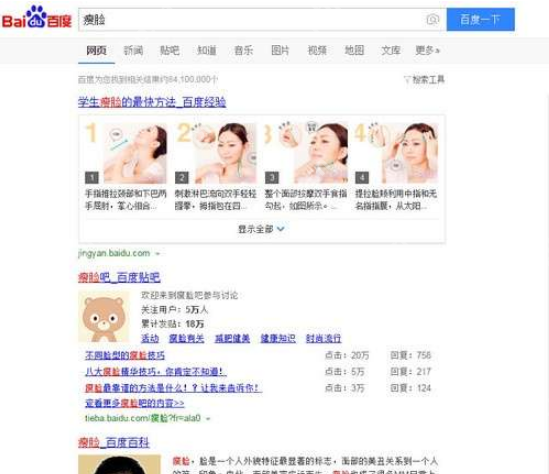This screenshot has height=474, width=549.
Task: Click 查看更多瘦脸吧的内容 link
Action: tap(134, 404)
